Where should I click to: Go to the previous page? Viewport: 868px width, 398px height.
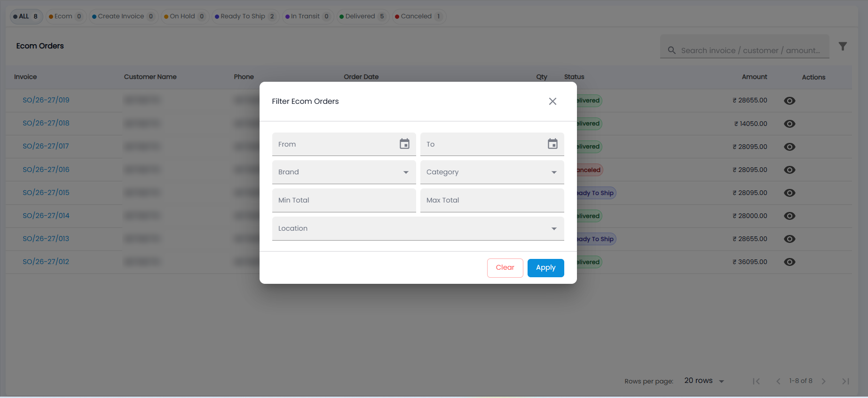click(x=778, y=381)
